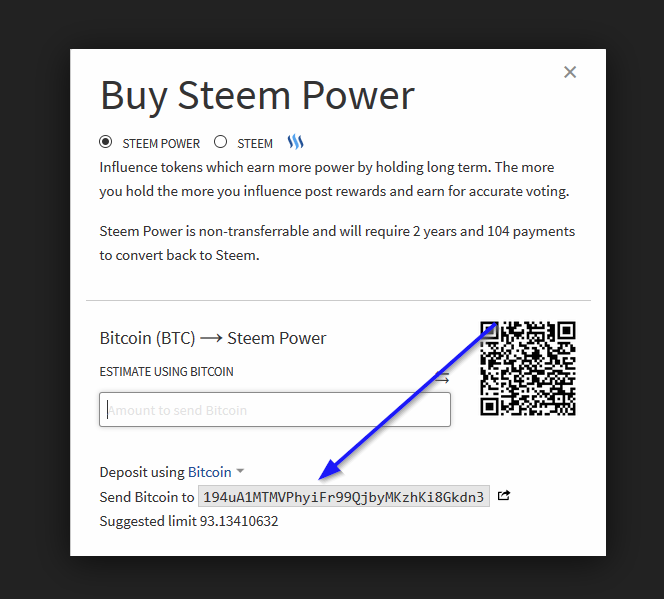
Task: Click the ESTIMATE USING BITCOIN label
Action: pyautogui.click(x=166, y=372)
